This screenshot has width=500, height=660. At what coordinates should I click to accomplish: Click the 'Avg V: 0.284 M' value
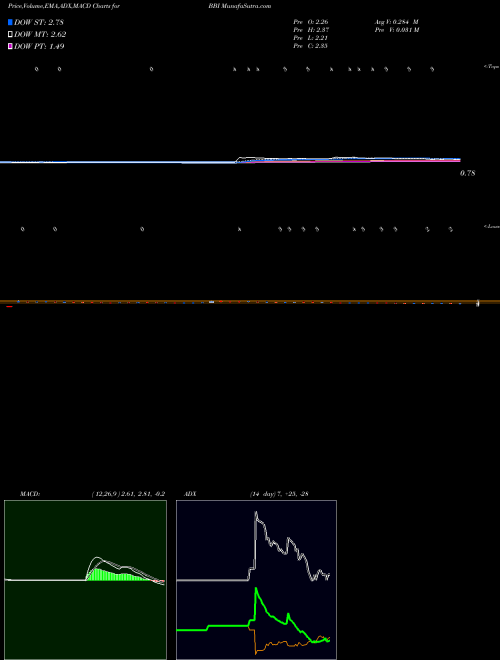pos(397,22)
